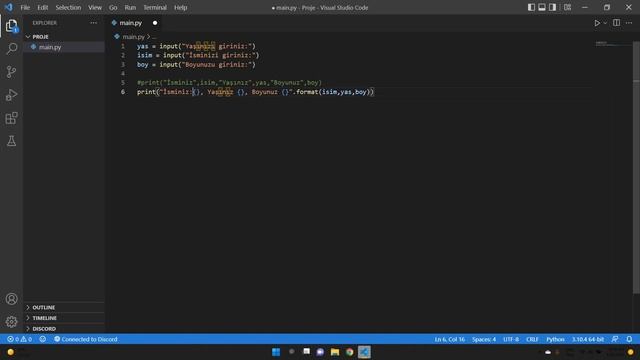This screenshot has width=640, height=360.
Task: Click the Visual Studio Code taskbar icon
Action: 364,352
